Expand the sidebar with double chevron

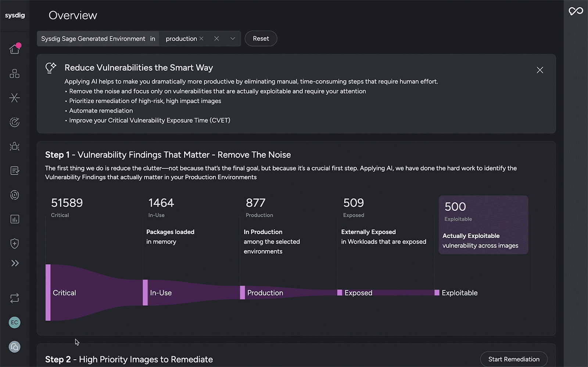tap(15, 263)
